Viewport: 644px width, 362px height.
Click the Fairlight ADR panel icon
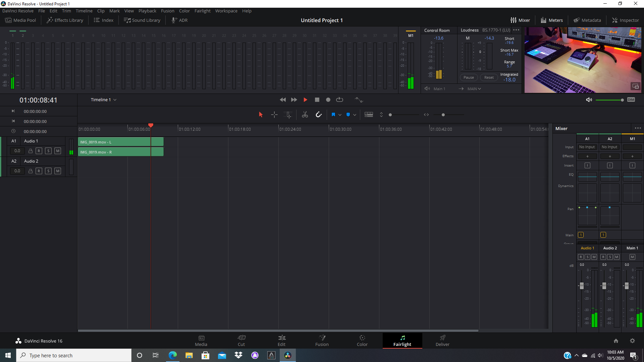point(179,20)
